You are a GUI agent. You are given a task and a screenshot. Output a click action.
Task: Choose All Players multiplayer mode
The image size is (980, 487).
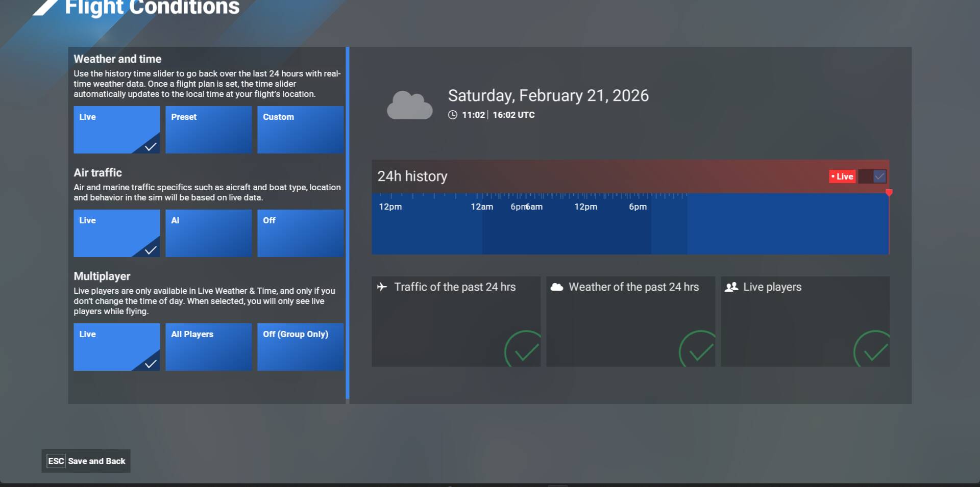point(208,347)
